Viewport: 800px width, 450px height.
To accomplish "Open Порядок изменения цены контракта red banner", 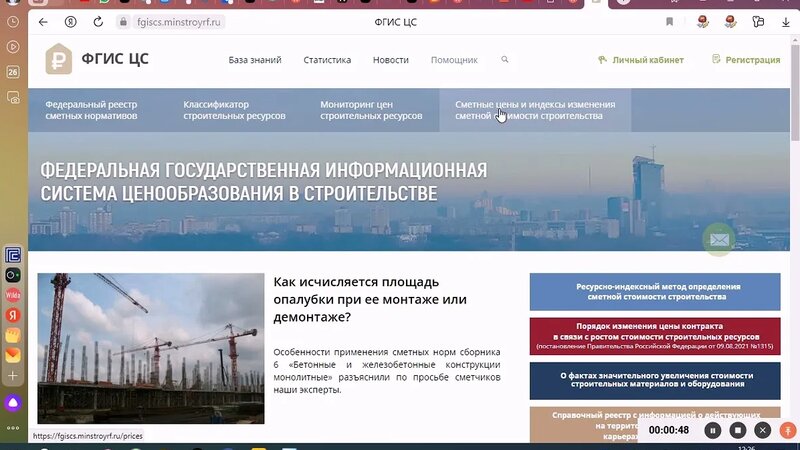I will (x=655, y=336).
